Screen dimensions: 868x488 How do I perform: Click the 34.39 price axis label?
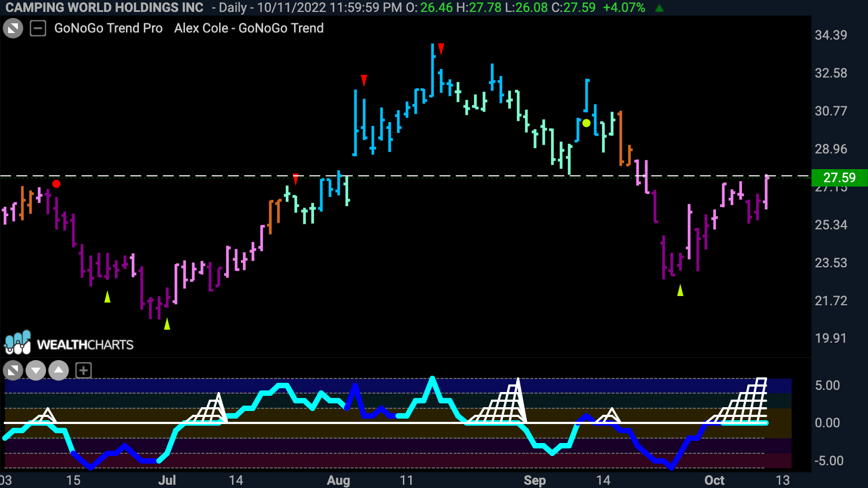[831, 35]
